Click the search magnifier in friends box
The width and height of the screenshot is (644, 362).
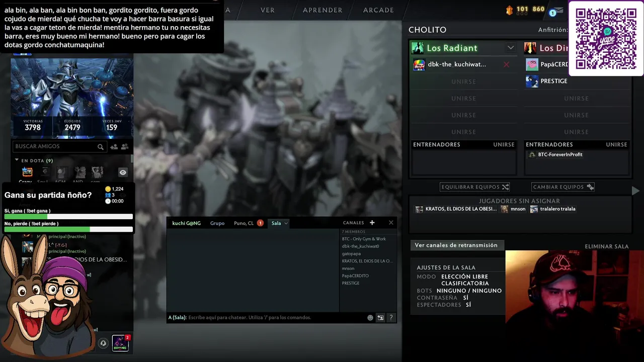pos(101,147)
